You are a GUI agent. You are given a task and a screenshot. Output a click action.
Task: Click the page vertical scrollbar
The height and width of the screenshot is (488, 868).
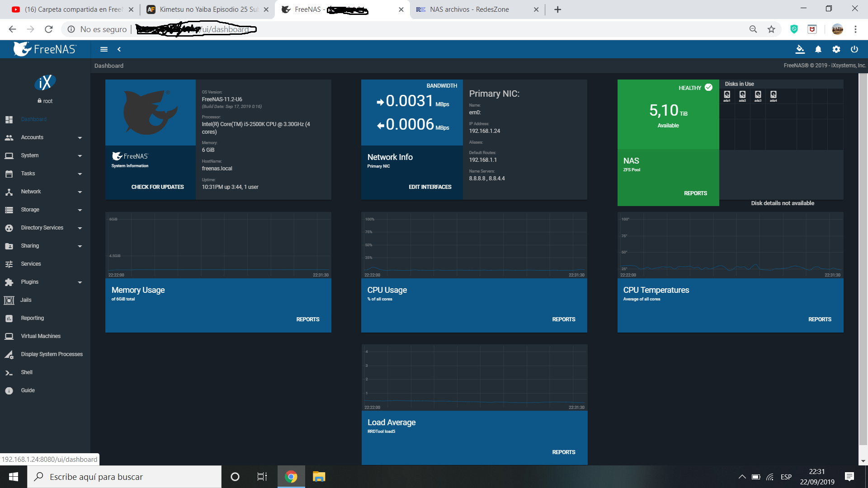coord(863,260)
